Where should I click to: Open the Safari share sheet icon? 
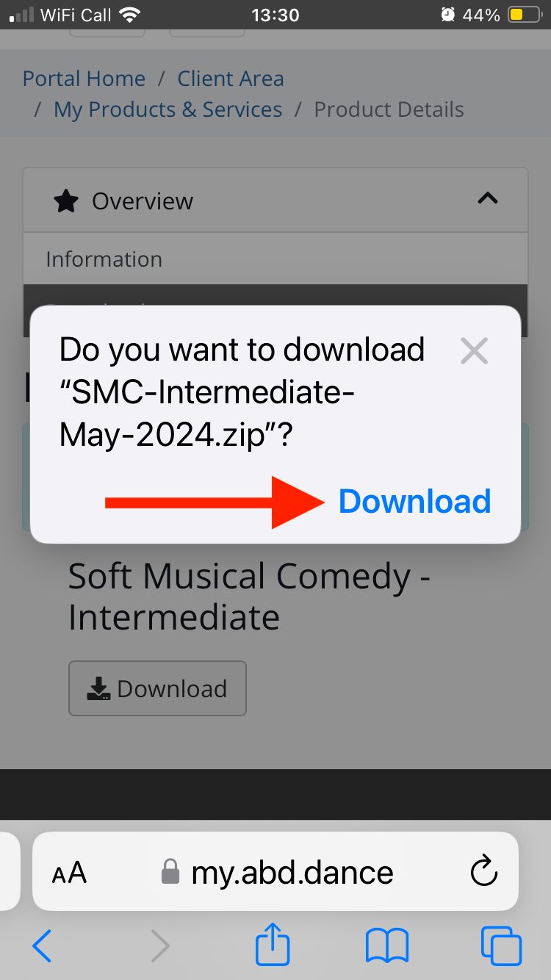[273, 944]
